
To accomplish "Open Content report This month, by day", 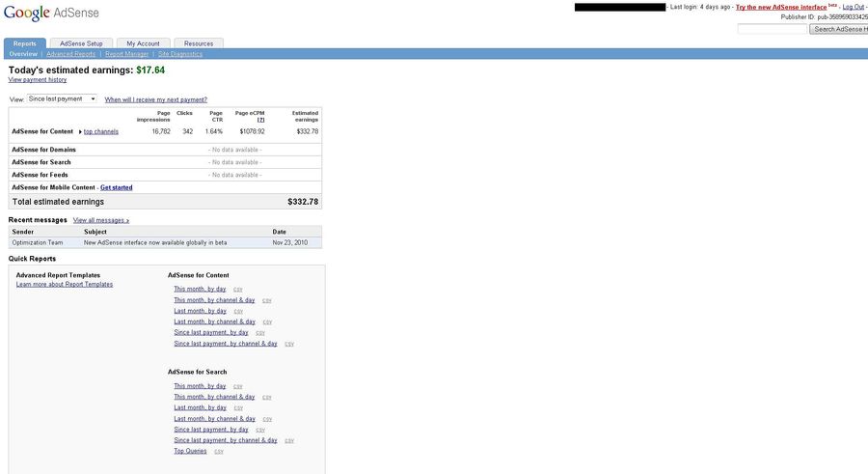I will pos(200,289).
